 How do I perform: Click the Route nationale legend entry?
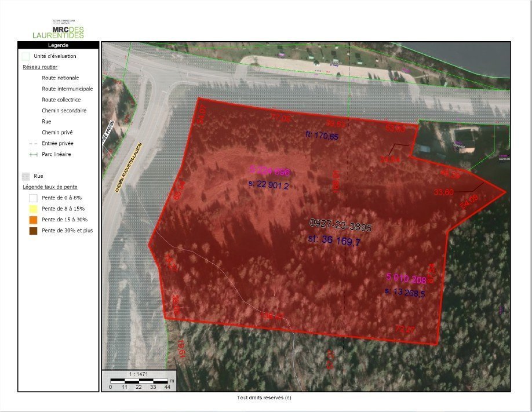coord(60,78)
